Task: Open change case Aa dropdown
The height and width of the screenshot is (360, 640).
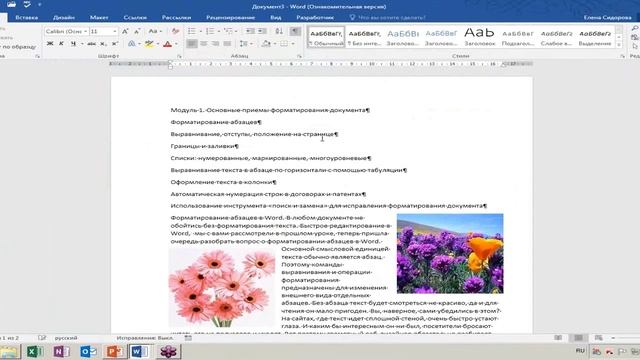Action: 155,31
